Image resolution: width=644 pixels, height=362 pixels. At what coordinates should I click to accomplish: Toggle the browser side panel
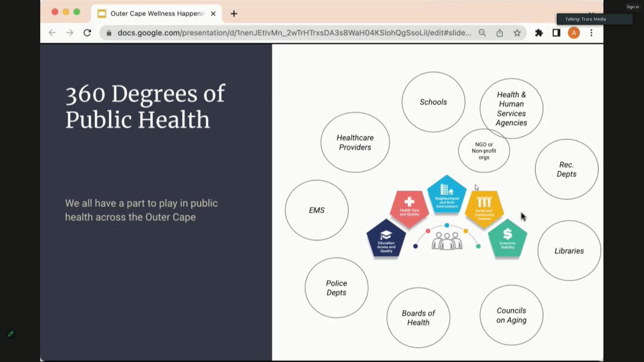tap(556, 33)
